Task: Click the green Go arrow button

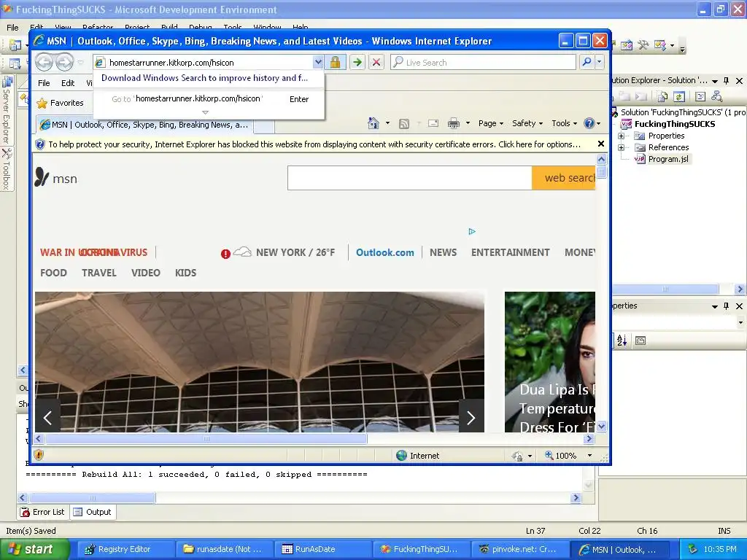Action: pos(357,63)
